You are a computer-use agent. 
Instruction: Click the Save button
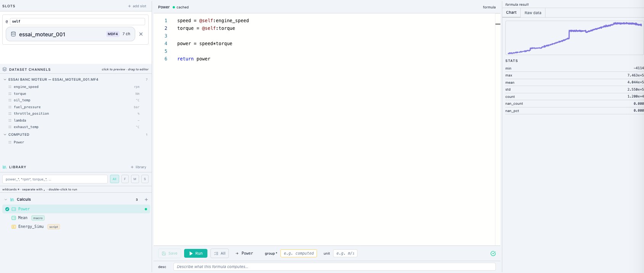click(x=170, y=253)
